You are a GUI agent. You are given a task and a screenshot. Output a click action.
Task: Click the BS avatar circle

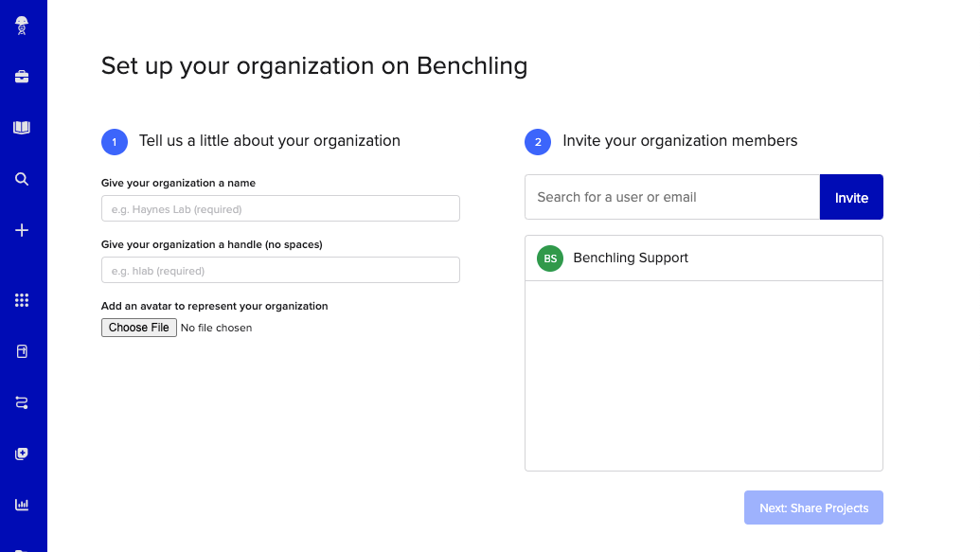(550, 258)
